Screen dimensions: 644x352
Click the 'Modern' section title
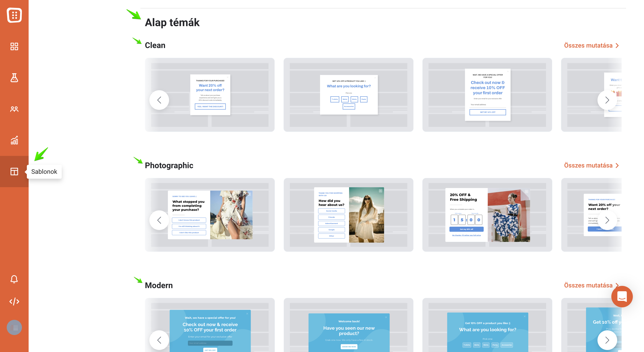tap(159, 285)
